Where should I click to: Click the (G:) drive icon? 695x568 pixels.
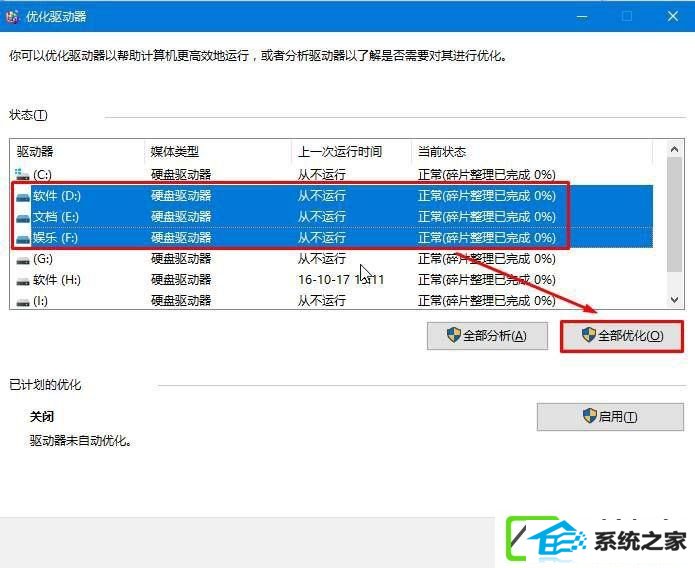coord(23,260)
